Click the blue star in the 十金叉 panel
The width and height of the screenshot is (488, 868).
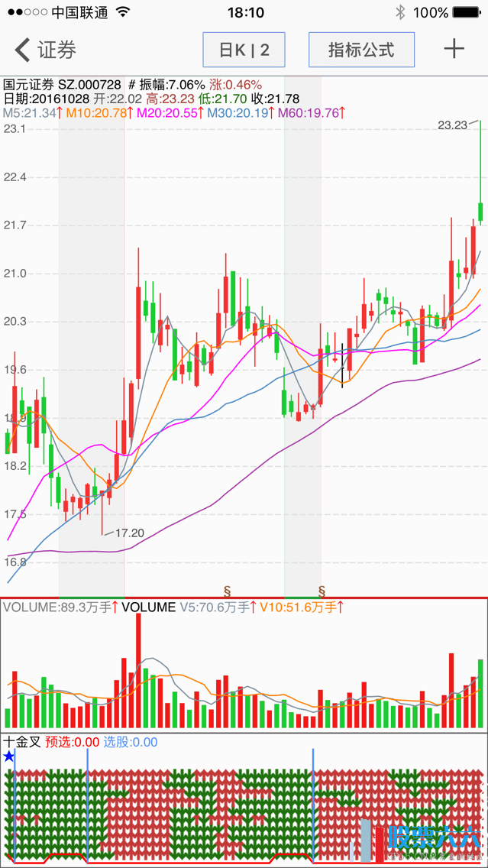point(8,756)
